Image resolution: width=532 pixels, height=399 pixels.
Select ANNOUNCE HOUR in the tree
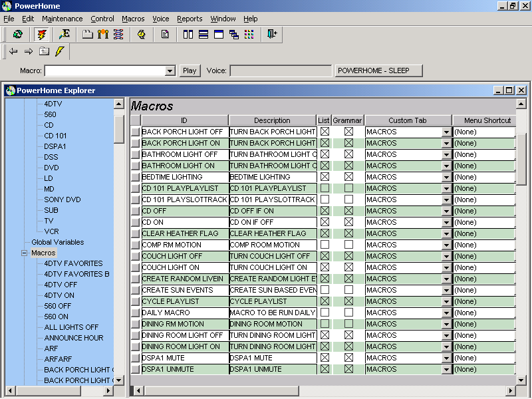pyautogui.click(x=74, y=338)
